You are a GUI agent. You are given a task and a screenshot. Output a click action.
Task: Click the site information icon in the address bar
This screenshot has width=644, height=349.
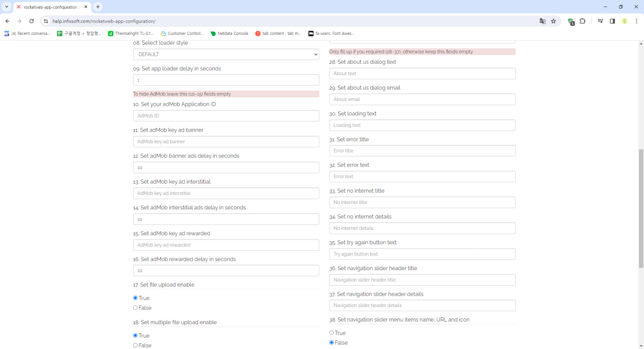46,21
